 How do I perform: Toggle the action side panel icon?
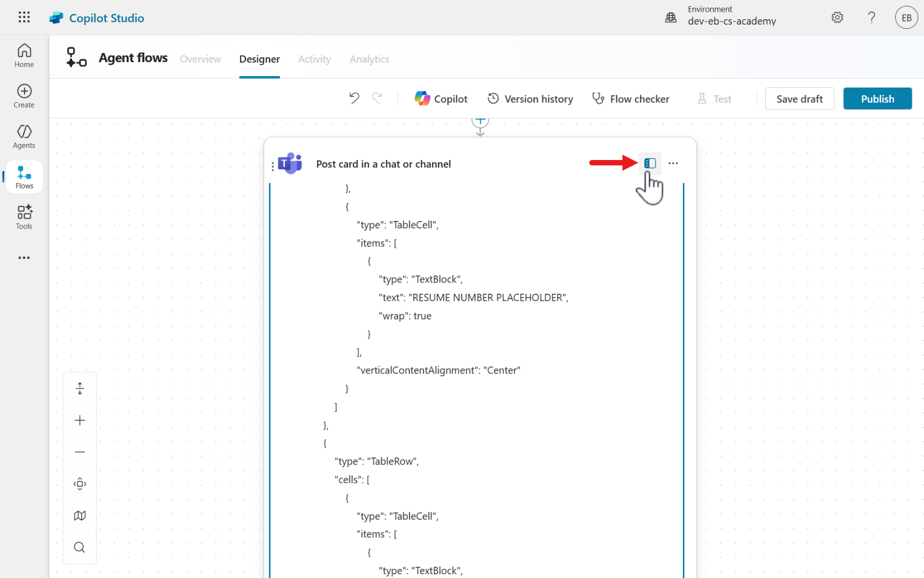click(x=650, y=163)
